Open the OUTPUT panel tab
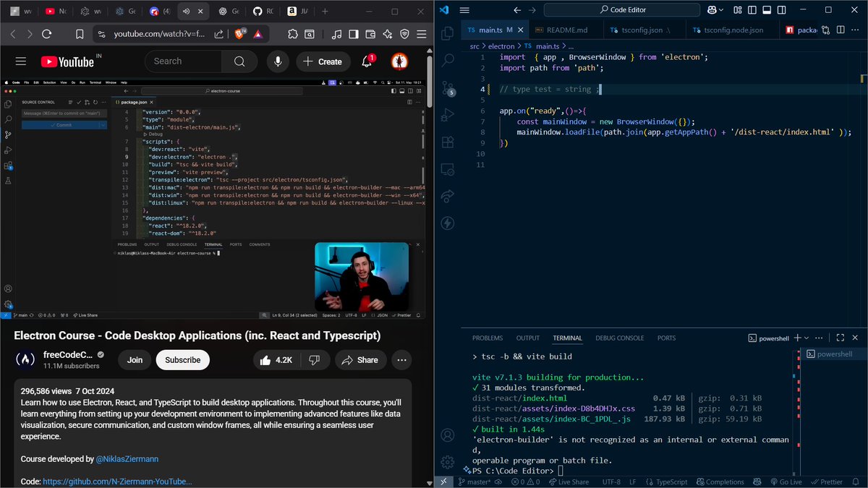Image resolution: width=868 pixels, height=488 pixels. pos(528,338)
